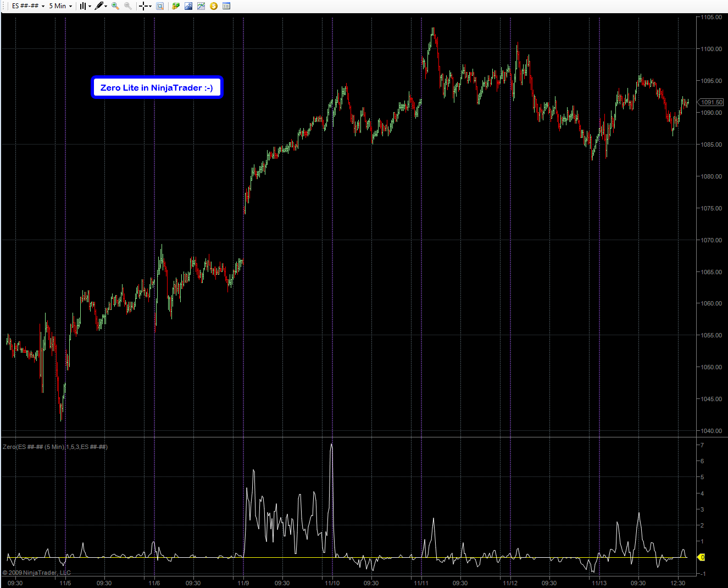Click the 11/12 date label on time axis

[x=510, y=583]
